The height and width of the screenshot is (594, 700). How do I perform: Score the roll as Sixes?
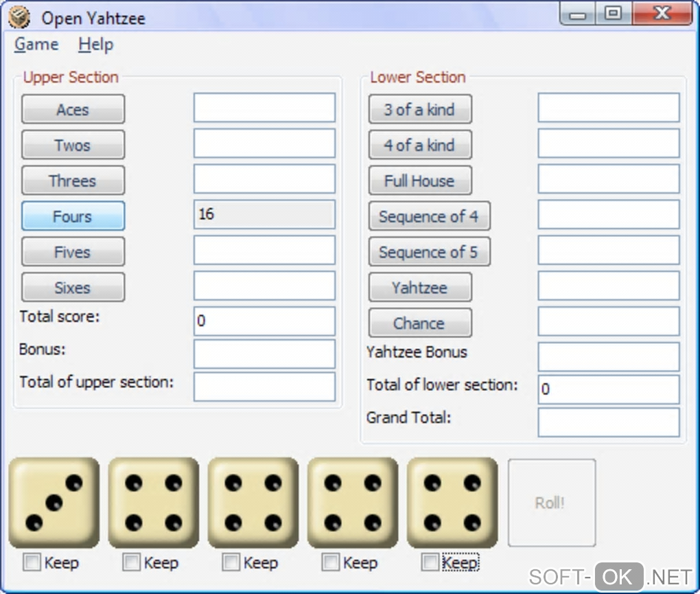tap(73, 287)
